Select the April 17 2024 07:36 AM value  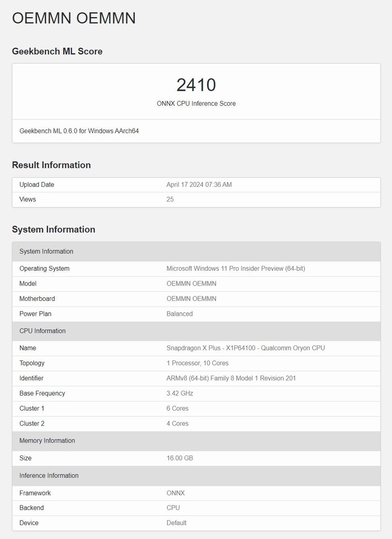(x=199, y=185)
